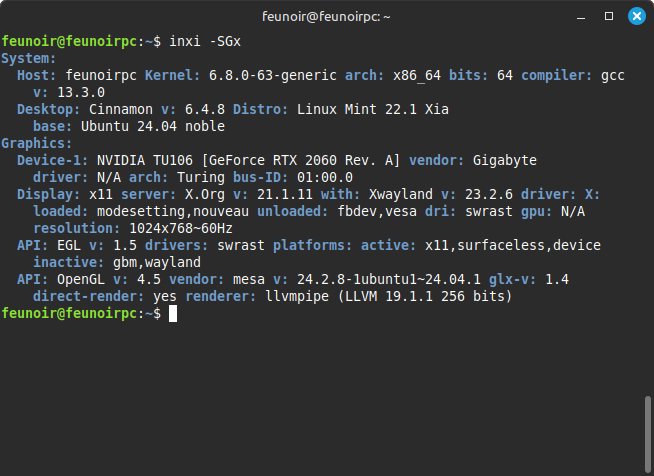Viewport: 654px width, 476px height.
Task: Click the modesetting,nouveau loaded drivers text
Action: [173, 212]
